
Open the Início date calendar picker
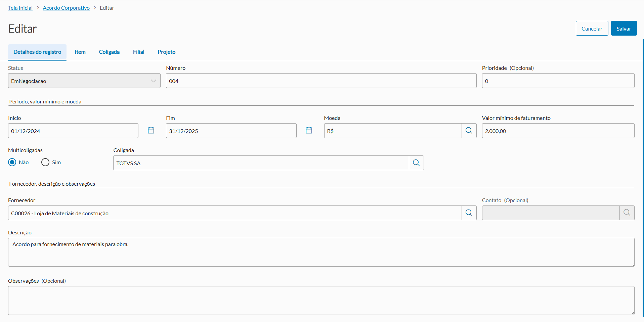151,130
